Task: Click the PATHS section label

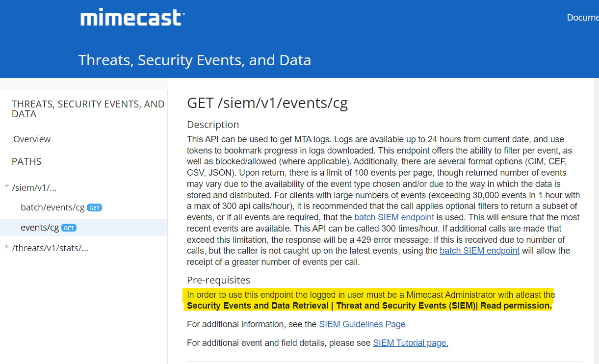Action: point(26,161)
